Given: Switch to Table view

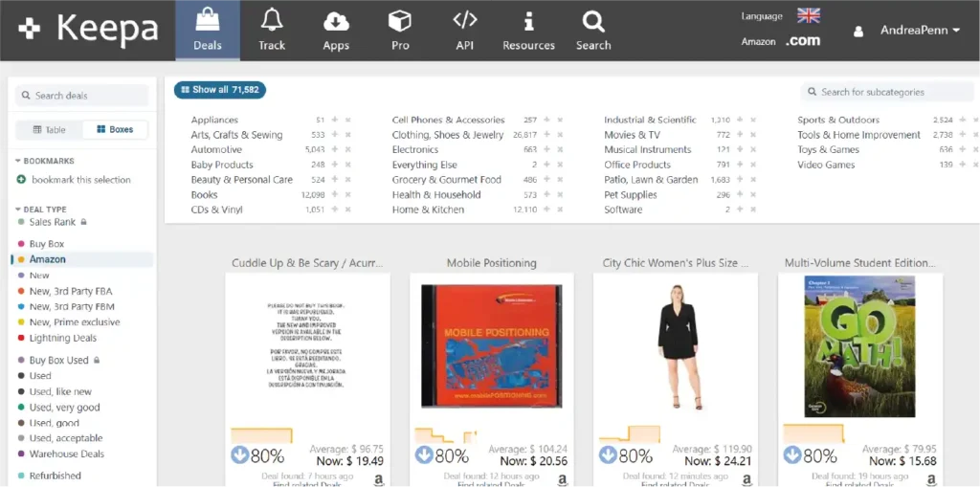Looking at the screenshot, I should click(50, 129).
